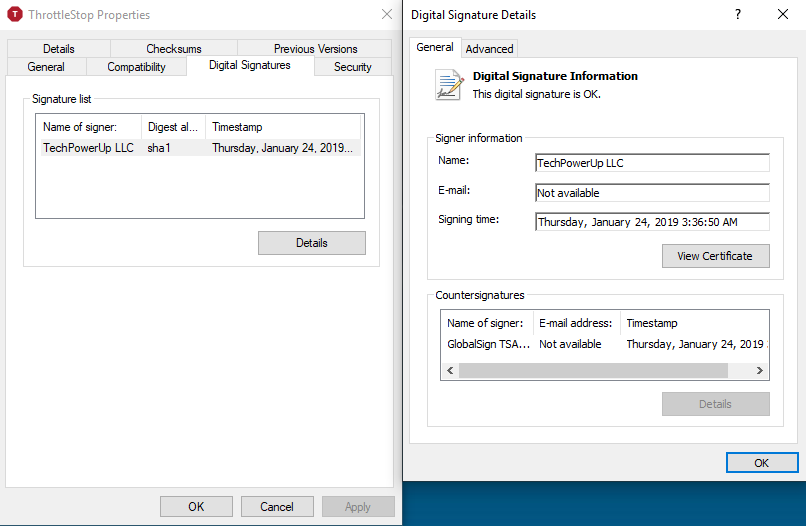The width and height of the screenshot is (806, 526).
Task: Click the ThrottleStop title bar icon
Action: click(14, 15)
